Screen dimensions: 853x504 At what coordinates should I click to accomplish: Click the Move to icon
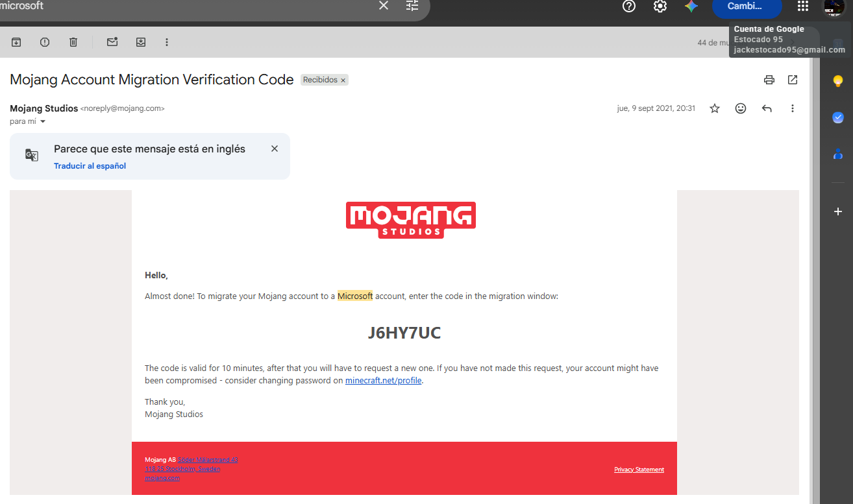tap(141, 42)
